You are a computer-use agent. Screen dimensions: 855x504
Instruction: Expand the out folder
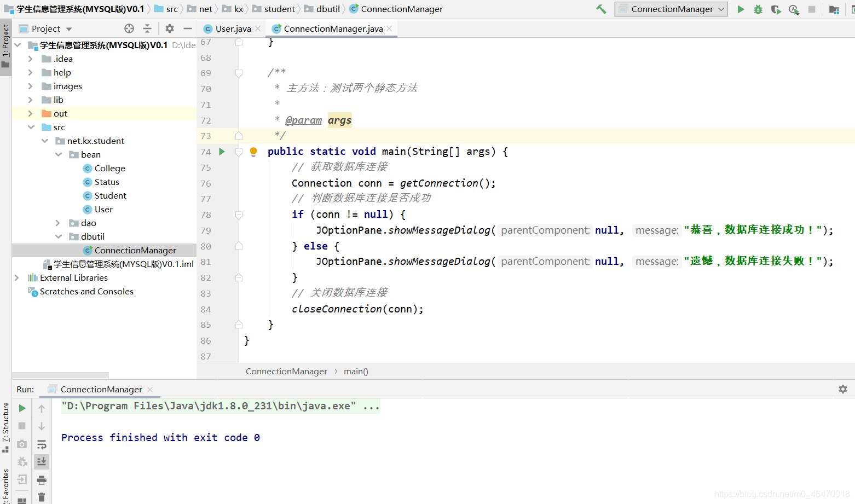pos(31,113)
